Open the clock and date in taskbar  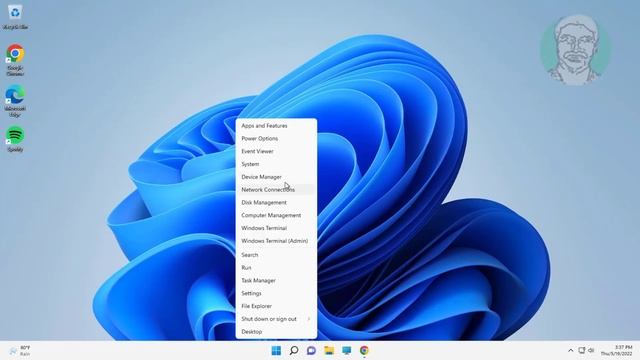click(616, 350)
